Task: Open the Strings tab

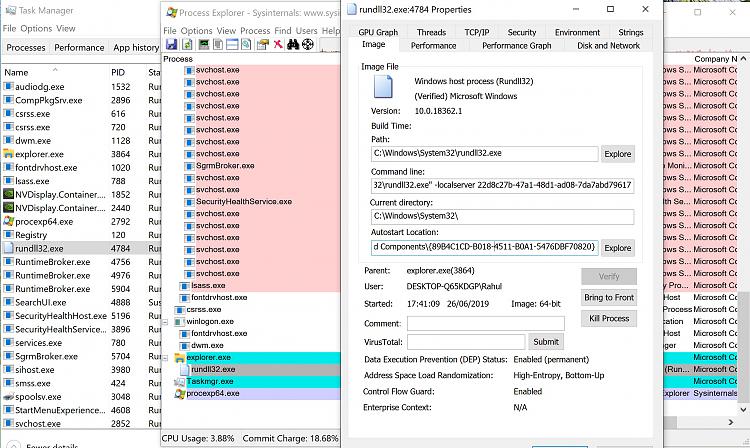Action: (x=630, y=32)
